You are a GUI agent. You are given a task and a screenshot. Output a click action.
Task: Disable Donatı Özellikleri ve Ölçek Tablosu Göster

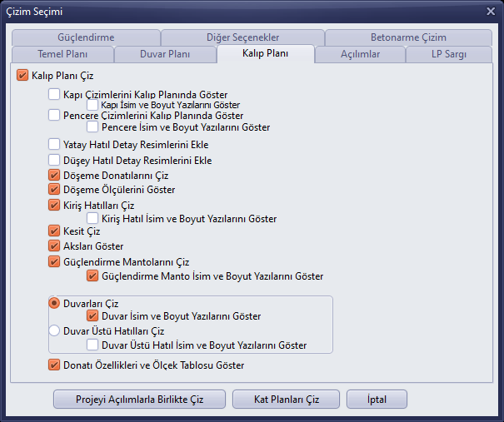tap(54, 365)
